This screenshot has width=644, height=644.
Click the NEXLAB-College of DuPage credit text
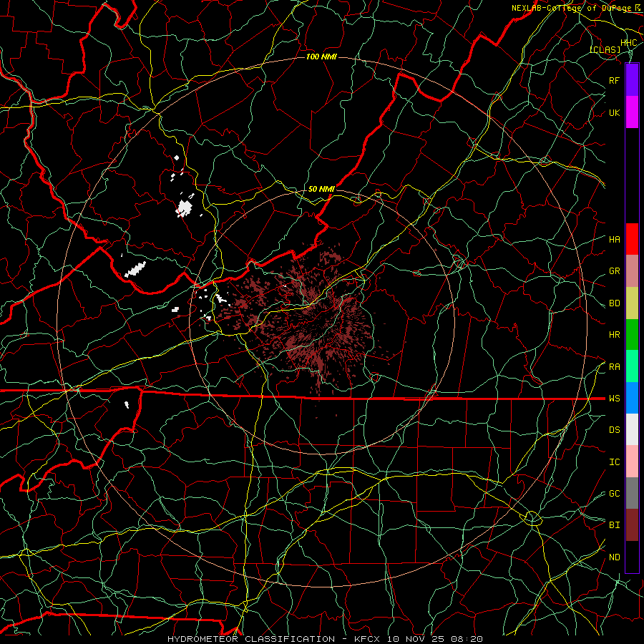tap(572, 8)
